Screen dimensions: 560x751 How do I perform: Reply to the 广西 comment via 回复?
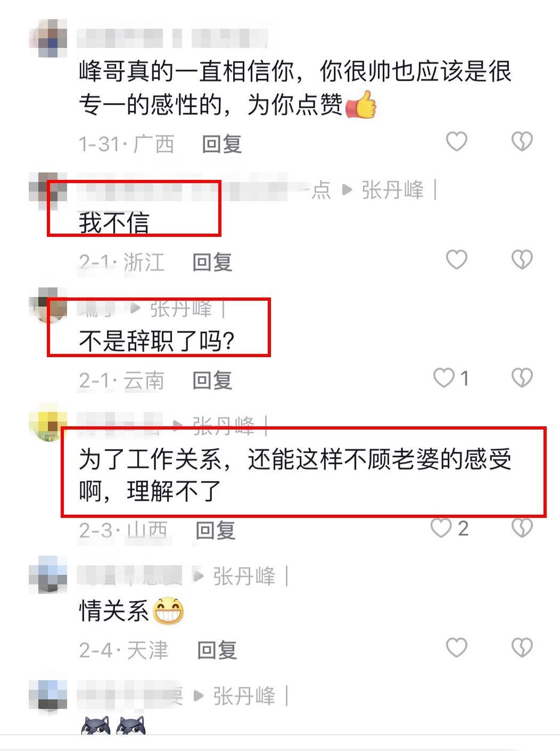(222, 144)
